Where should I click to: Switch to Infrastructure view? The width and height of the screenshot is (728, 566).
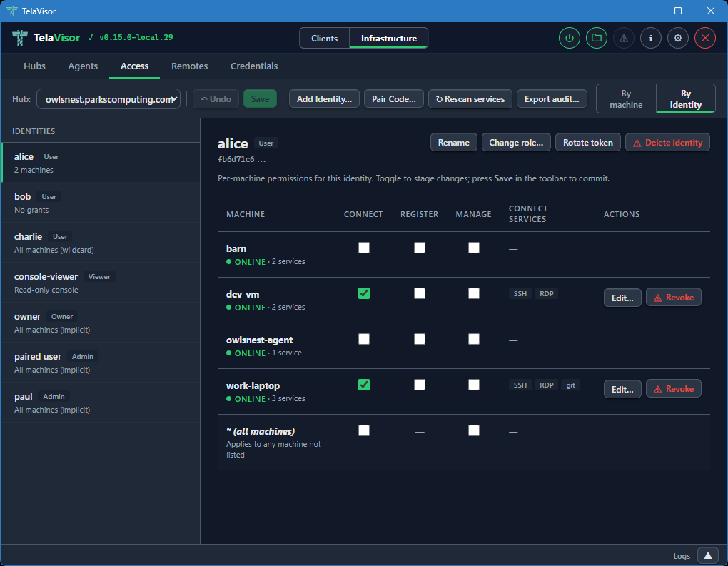388,38
